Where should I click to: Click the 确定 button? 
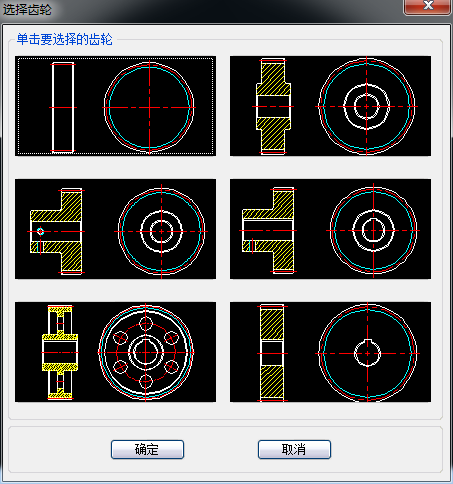point(147,449)
